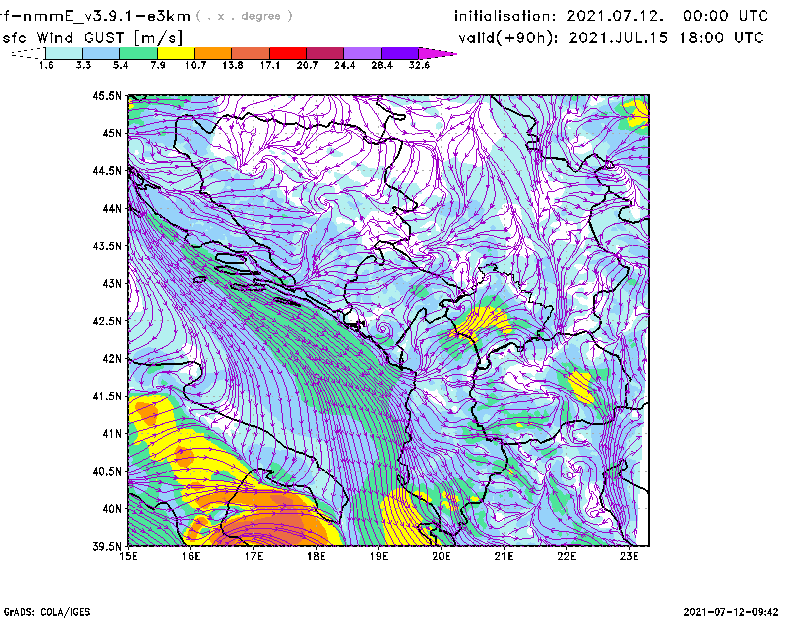The height and width of the screenshot is (618, 800).
Task: Click the 42N latitude label
Action: point(112,359)
